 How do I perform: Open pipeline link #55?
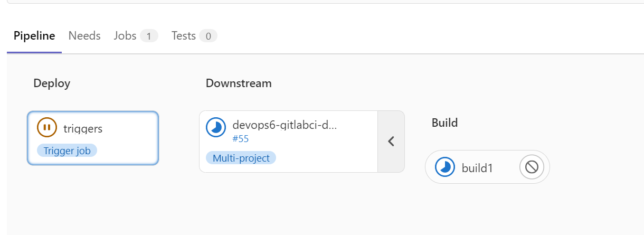click(240, 139)
